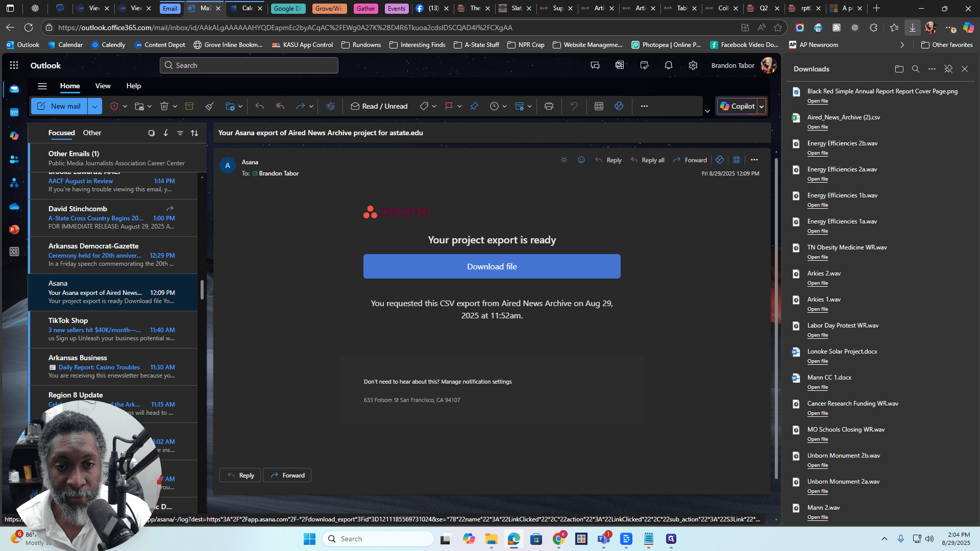
Task: Click the Outlook search field
Action: pos(249,65)
